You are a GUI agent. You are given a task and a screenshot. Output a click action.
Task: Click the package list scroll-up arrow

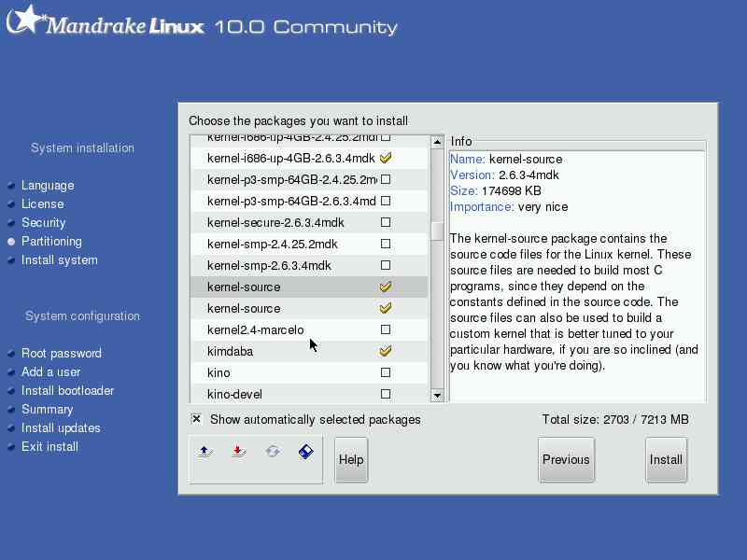(x=437, y=142)
